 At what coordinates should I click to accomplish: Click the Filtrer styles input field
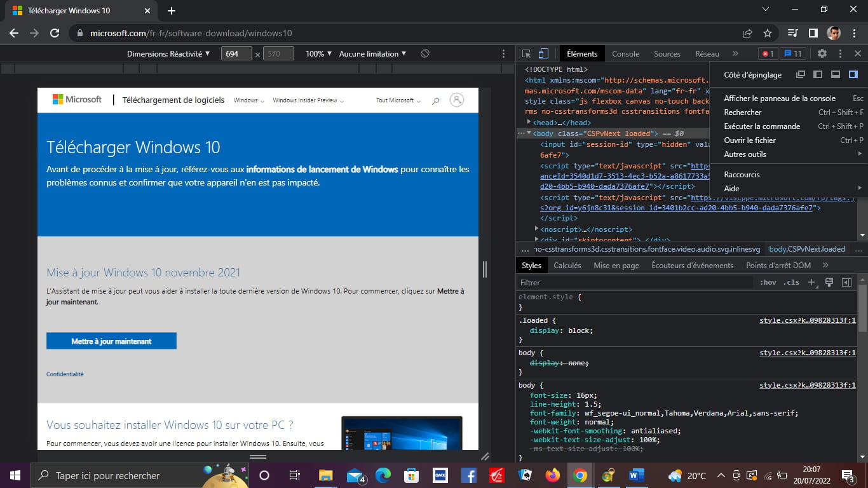click(x=635, y=283)
